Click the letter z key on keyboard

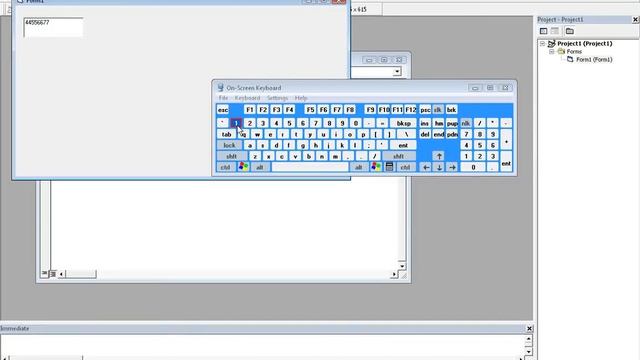[x=255, y=156]
